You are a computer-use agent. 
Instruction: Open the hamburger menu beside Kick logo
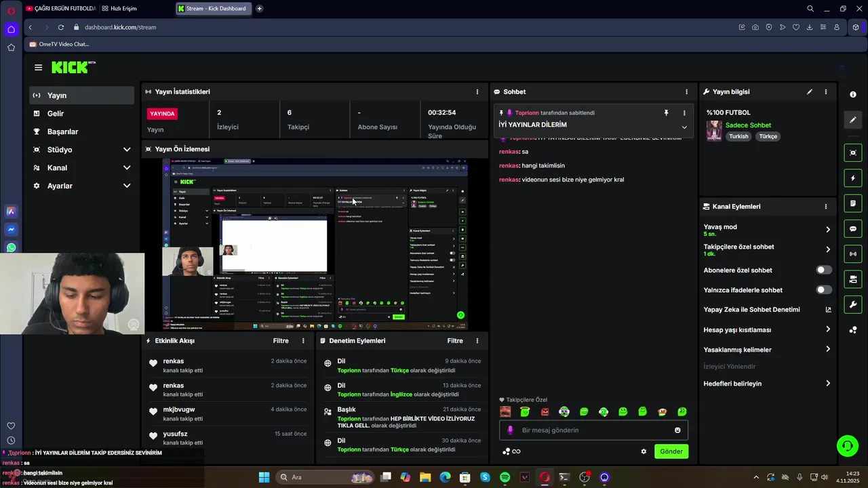(x=38, y=67)
